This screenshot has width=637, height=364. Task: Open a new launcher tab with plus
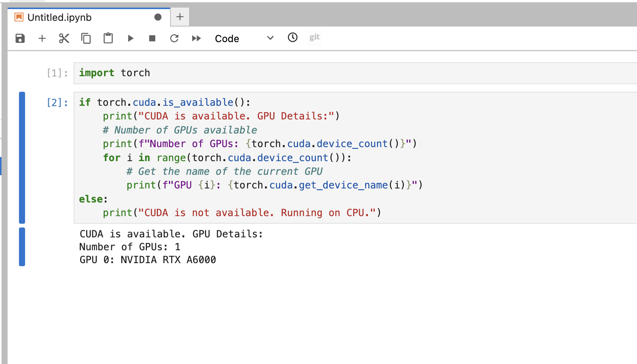[x=180, y=17]
